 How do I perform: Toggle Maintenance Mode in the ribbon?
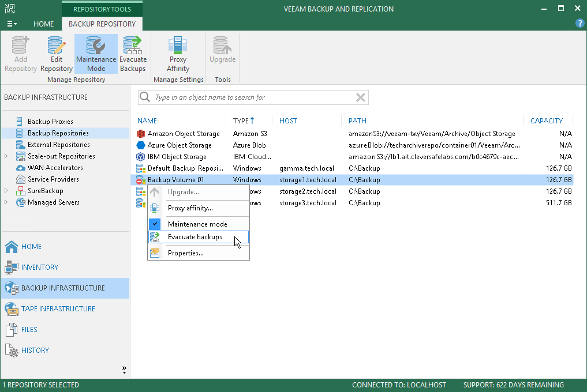(x=96, y=54)
